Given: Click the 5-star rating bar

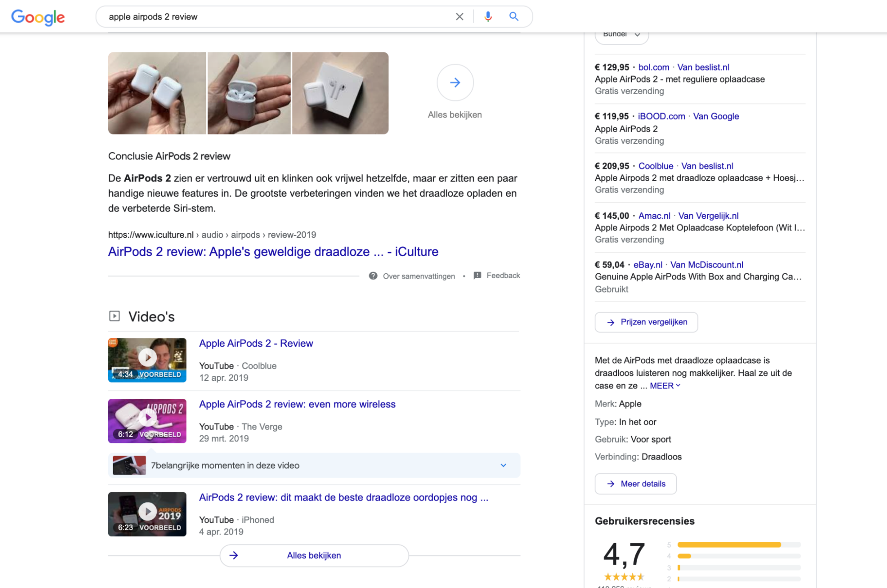Looking at the screenshot, I should tap(739, 545).
